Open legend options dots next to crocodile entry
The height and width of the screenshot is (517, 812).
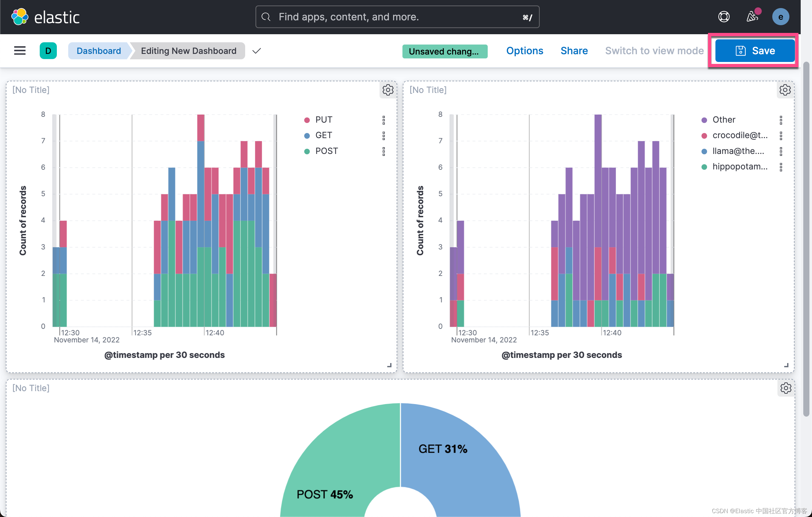781,136
